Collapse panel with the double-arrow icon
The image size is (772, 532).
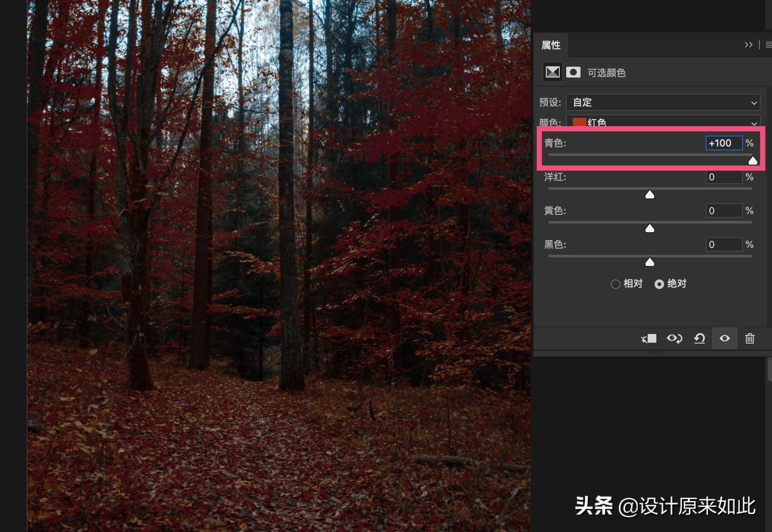[x=748, y=45]
